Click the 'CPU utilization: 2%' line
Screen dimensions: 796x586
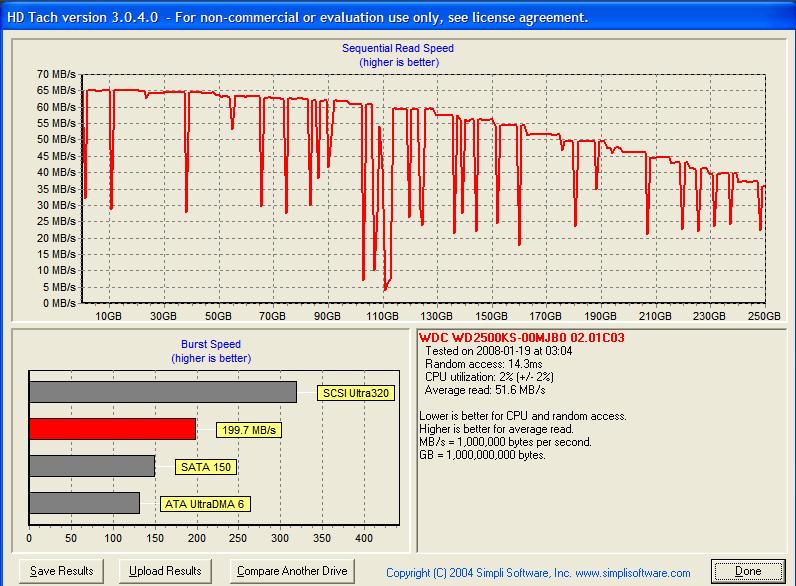coord(489,377)
